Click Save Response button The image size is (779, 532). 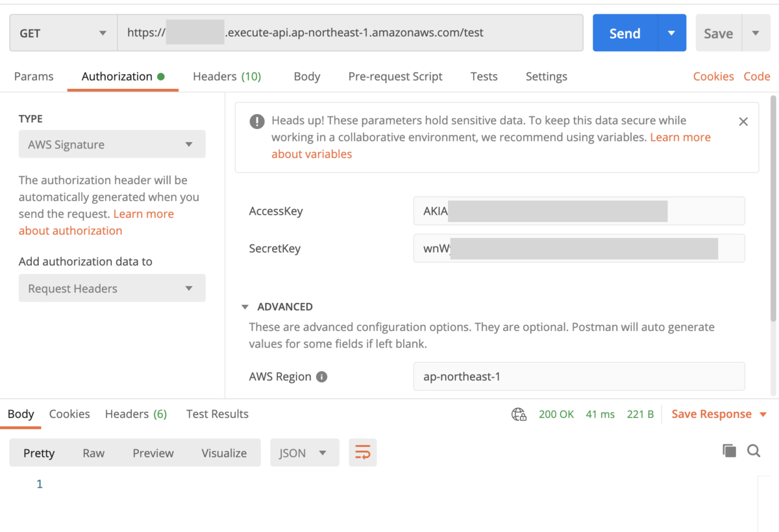[x=711, y=414]
